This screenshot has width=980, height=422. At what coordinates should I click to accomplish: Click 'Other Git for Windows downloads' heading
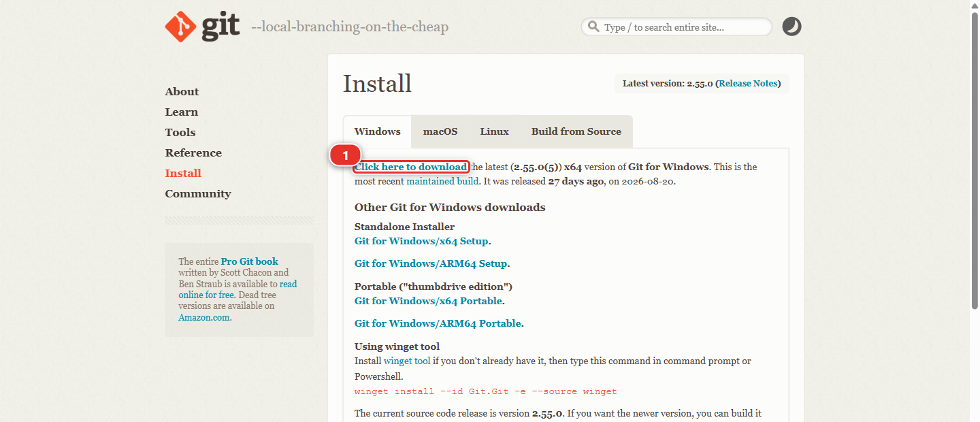pos(450,207)
